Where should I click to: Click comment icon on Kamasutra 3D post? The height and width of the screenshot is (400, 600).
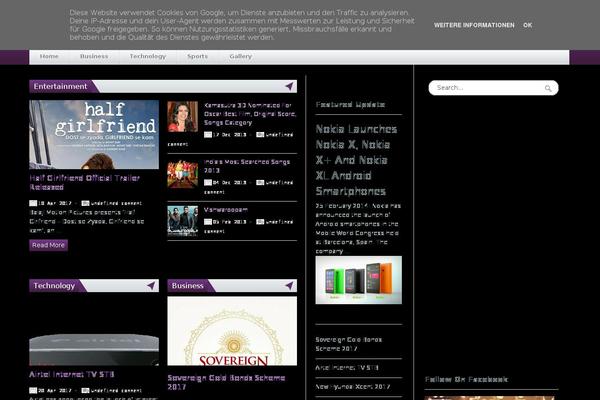260,135
